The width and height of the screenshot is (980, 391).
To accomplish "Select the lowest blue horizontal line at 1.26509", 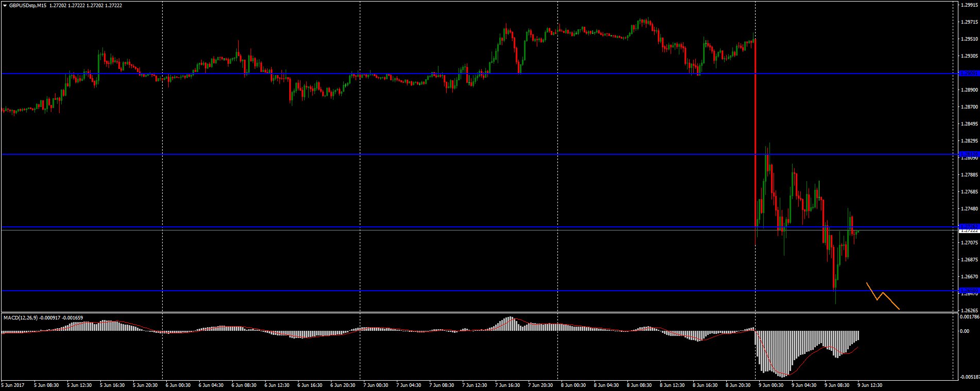I will [412, 291].
